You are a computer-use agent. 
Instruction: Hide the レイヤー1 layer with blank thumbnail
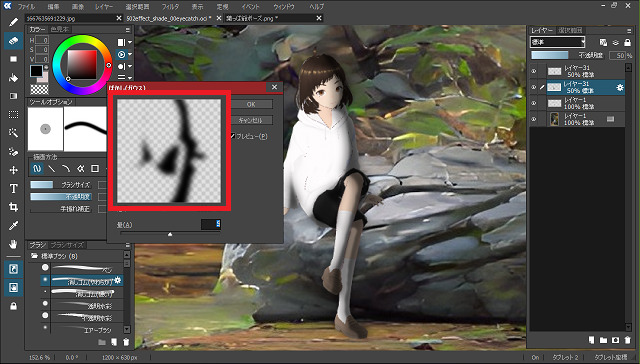(x=534, y=103)
